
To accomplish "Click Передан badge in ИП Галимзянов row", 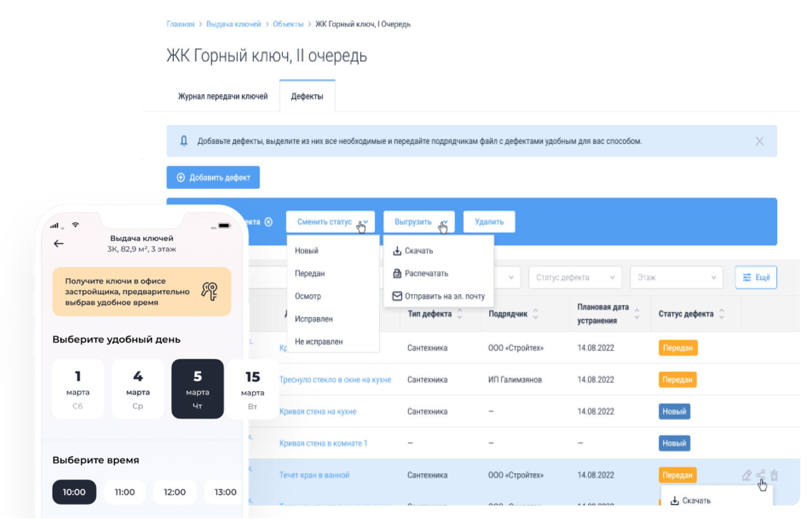I will pyautogui.click(x=677, y=379).
